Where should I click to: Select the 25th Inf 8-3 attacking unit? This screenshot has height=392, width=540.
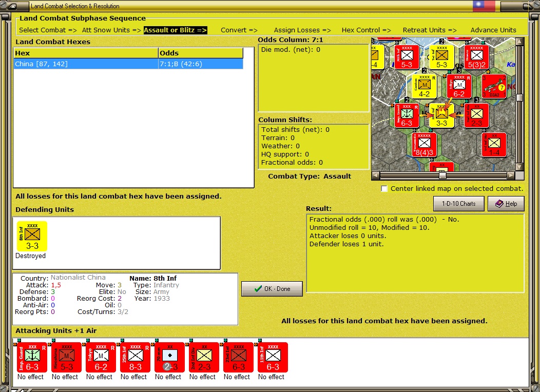pos(136,357)
